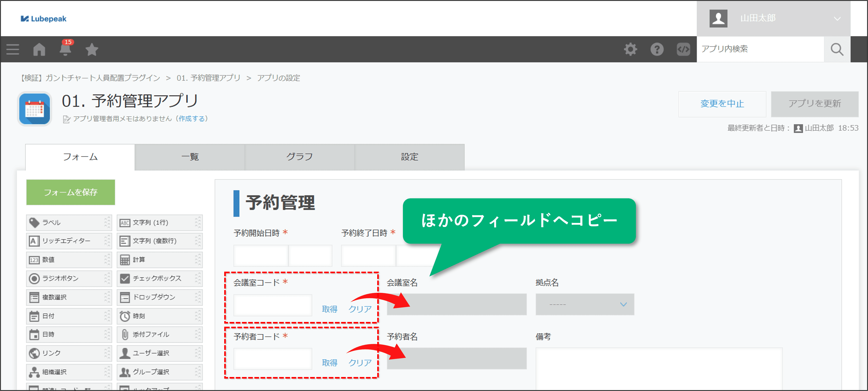868x391 pixels.
Task: Click the </> developer icon in toolbar
Action: (x=684, y=49)
